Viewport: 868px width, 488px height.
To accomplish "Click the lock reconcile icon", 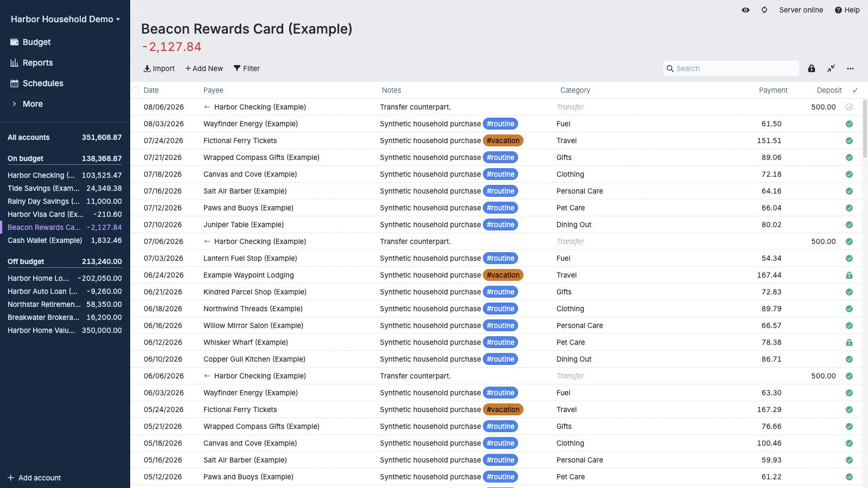I will [x=812, y=68].
